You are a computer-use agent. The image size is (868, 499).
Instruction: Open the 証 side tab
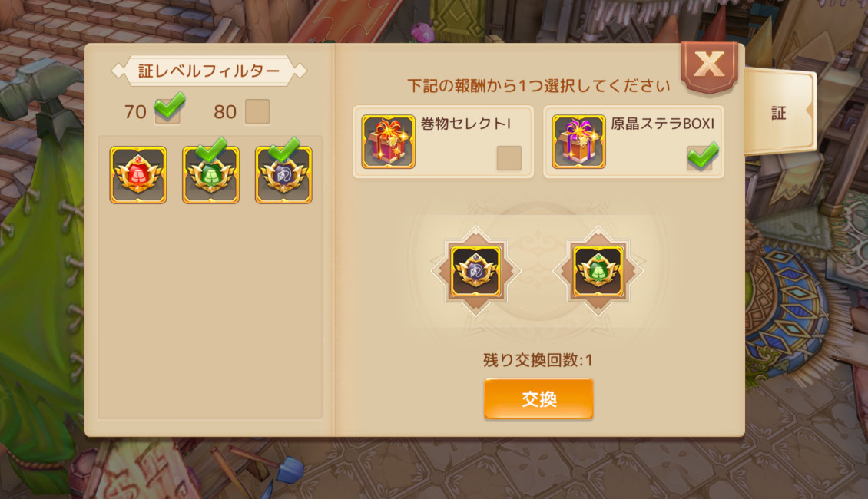[x=780, y=112]
